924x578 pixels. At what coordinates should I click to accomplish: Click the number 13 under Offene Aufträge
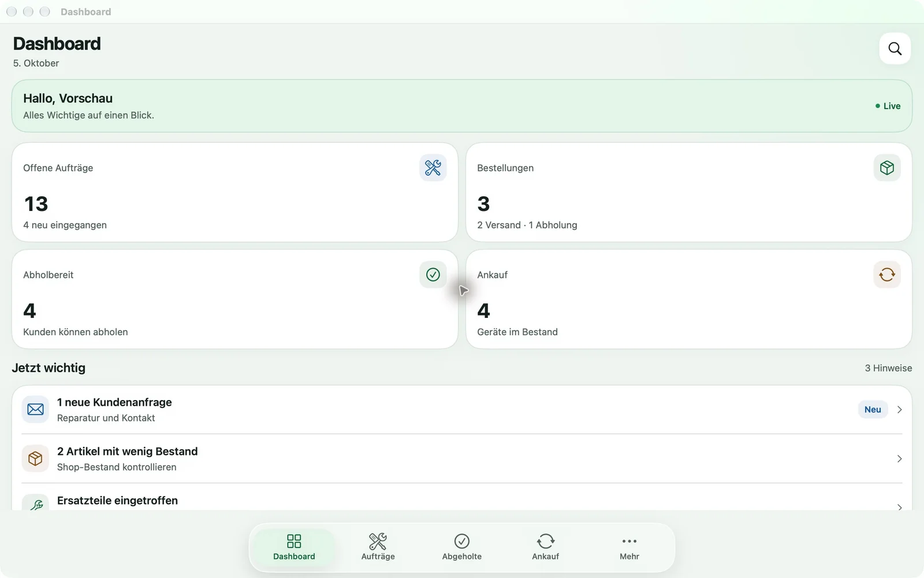point(36,203)
